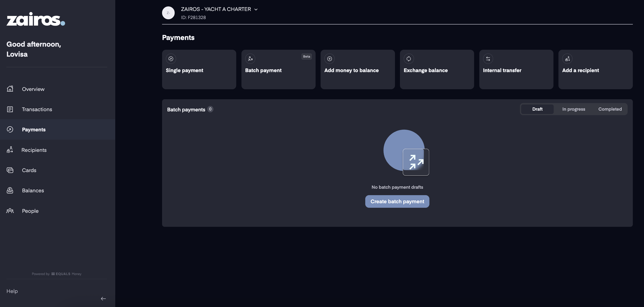Screen dimensions: 644x307
Task: Click the zairos logo
Action: [36, 19]
